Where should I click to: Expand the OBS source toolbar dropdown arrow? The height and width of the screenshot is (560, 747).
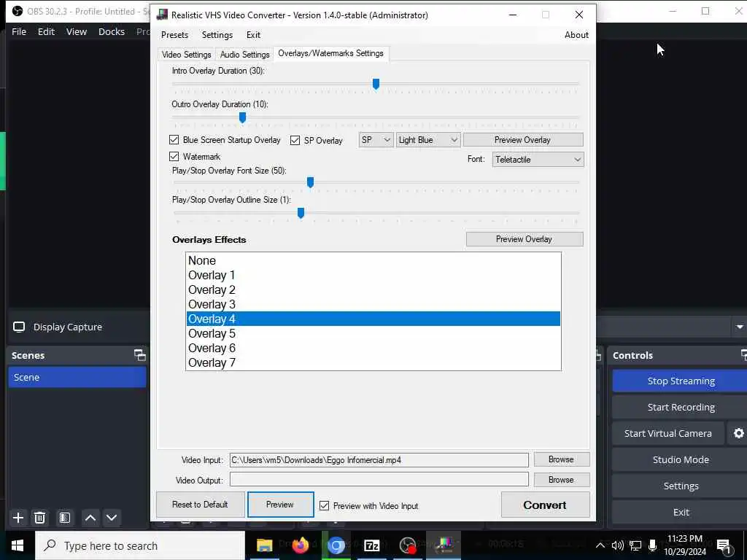740,327
